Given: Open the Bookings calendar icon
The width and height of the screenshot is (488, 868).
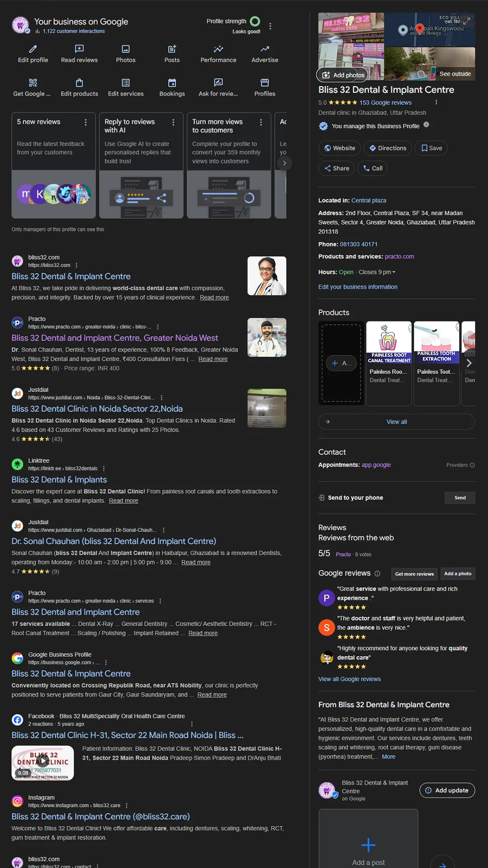Looking at the screenshot, I should (172, 83).
